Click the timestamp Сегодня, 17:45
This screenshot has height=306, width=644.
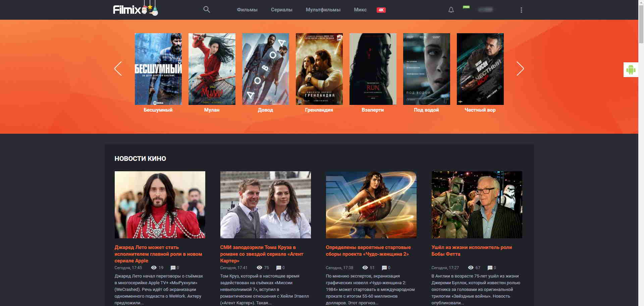(x=128, y=268)
